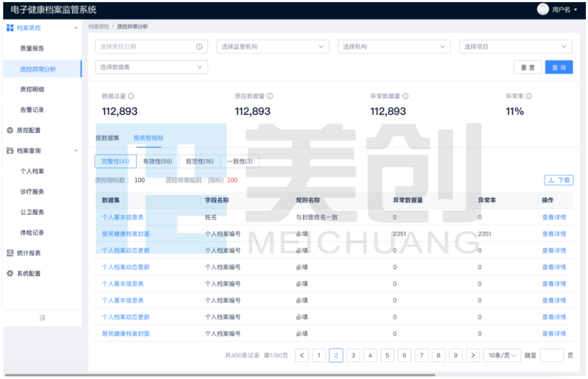Viewport: 588px width, 379px height.
Task: Click the 字段名称 column header
Action: coord(217,200)
